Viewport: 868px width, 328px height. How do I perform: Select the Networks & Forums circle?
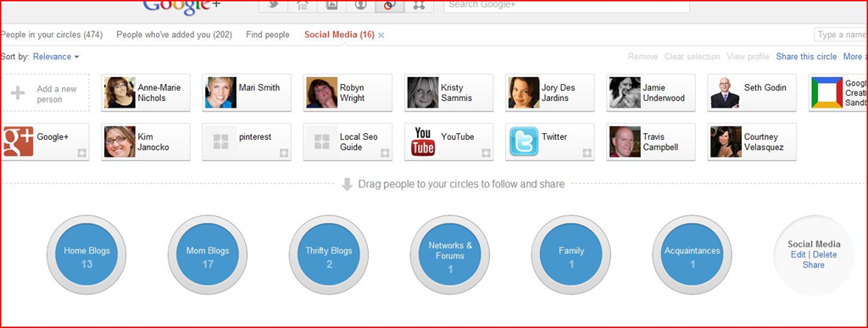(x=450, y=255)
